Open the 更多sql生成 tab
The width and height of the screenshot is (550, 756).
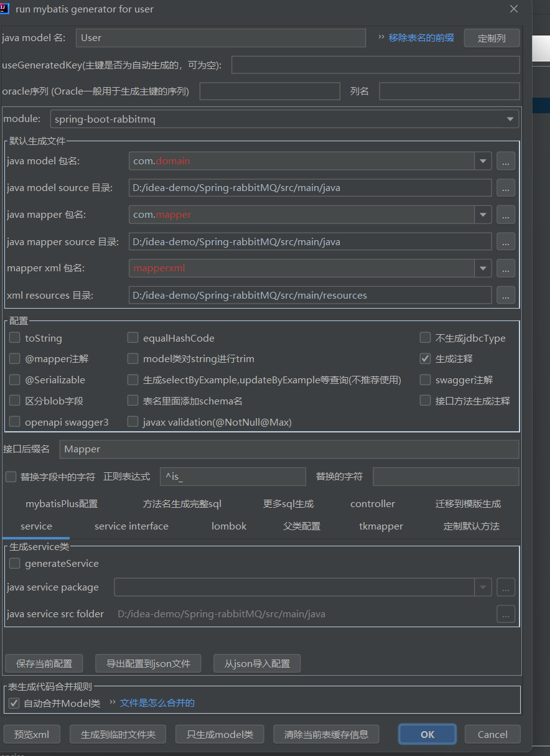[x=288, y=503]
